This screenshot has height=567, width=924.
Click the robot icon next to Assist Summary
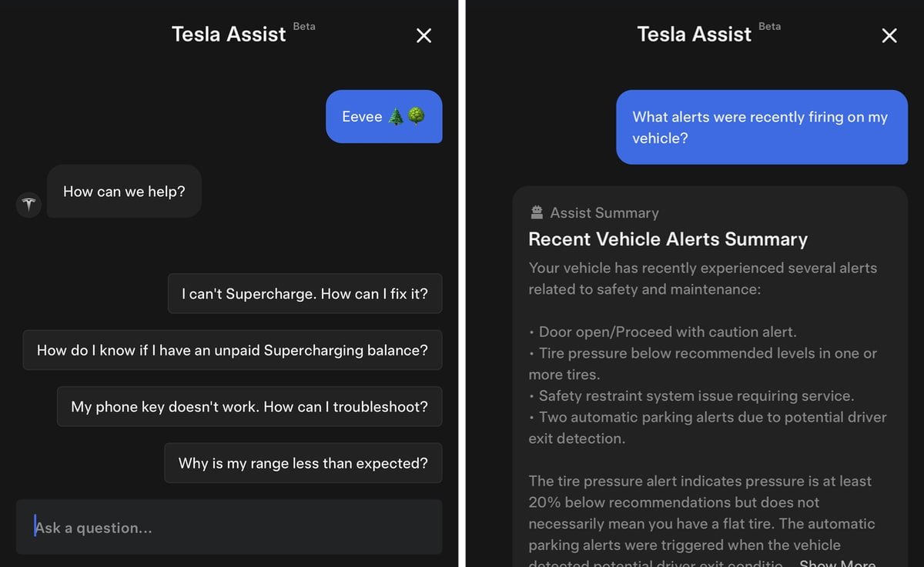(x=537, y=212)
